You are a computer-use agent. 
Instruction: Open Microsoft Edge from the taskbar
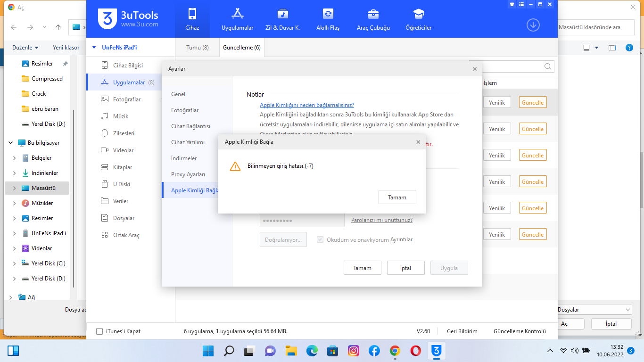pos(312,351)
